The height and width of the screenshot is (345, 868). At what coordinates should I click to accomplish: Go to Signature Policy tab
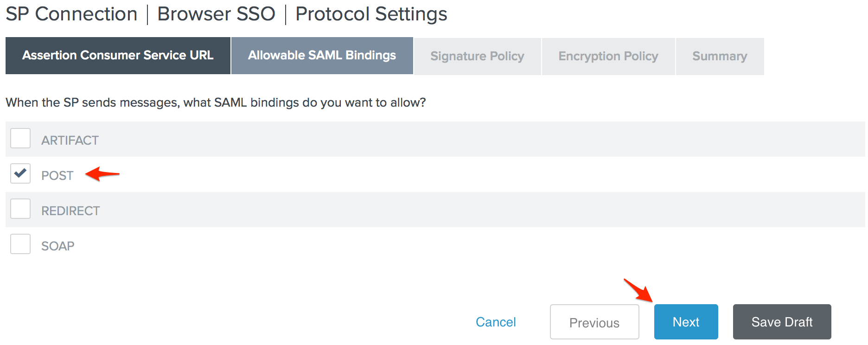[x=477, y=57]
